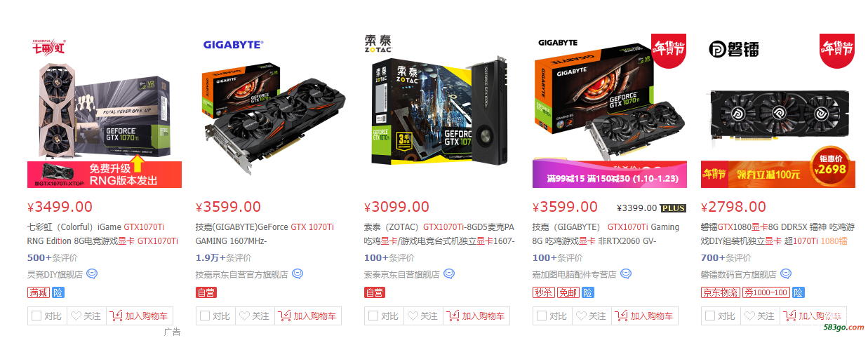868x338 pixels.
Task: Open chat icon beside 磐镭数码官方旗舰店
Action: (786, 274)
